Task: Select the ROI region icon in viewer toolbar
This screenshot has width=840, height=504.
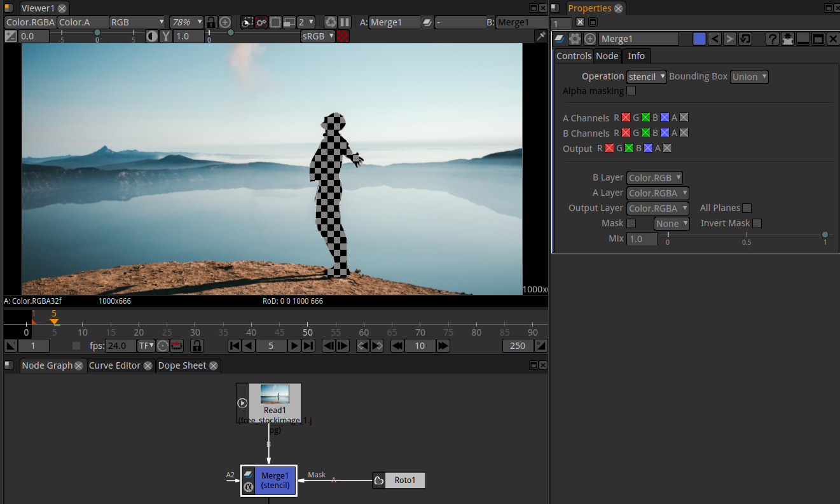Action: tap(275, 22)
